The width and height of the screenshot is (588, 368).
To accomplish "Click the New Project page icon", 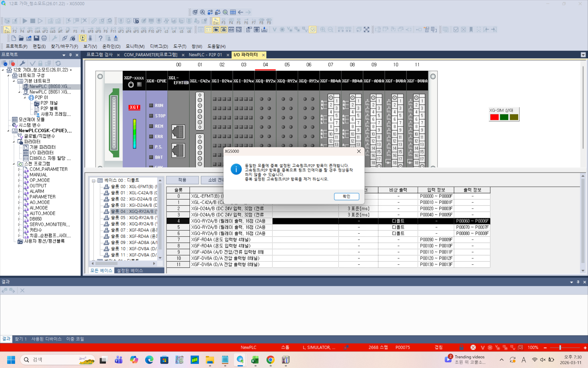I will [x=14, y=38].
